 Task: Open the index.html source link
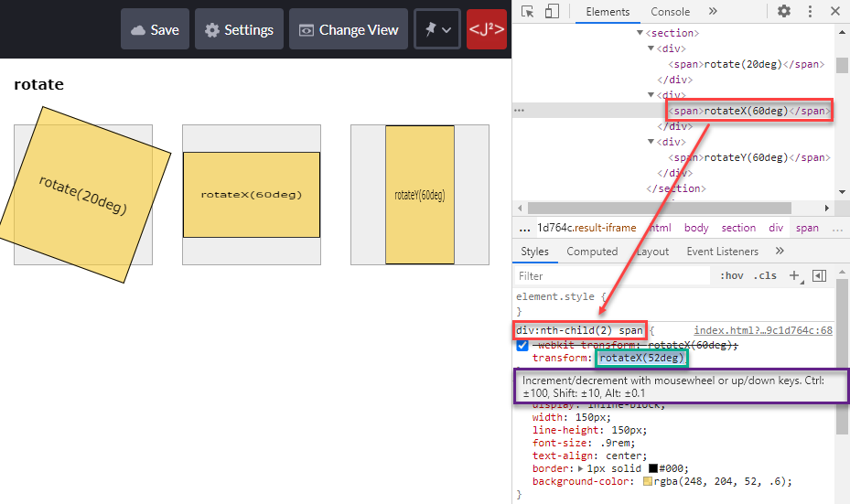tap(763, 330)
